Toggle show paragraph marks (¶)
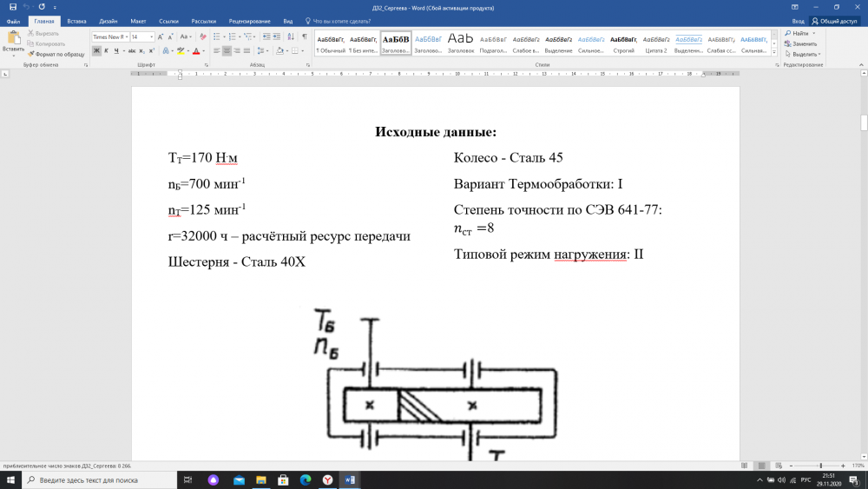 (x=305, y=37)
